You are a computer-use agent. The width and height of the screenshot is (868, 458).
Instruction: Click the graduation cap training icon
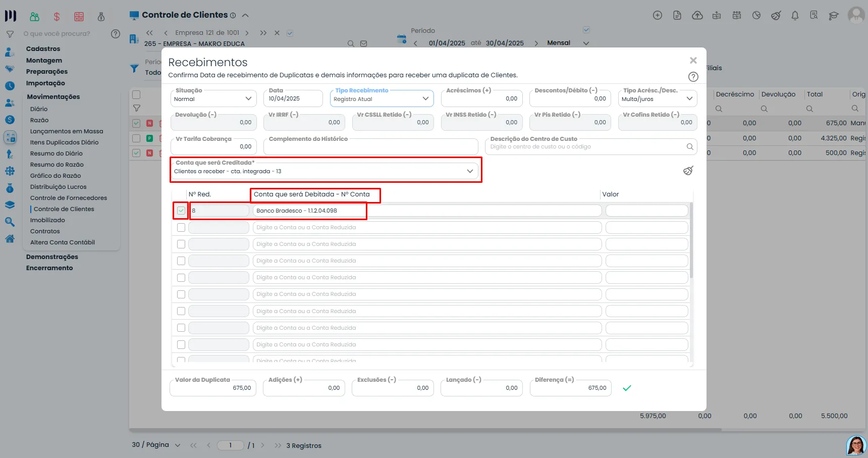(833, 16)
